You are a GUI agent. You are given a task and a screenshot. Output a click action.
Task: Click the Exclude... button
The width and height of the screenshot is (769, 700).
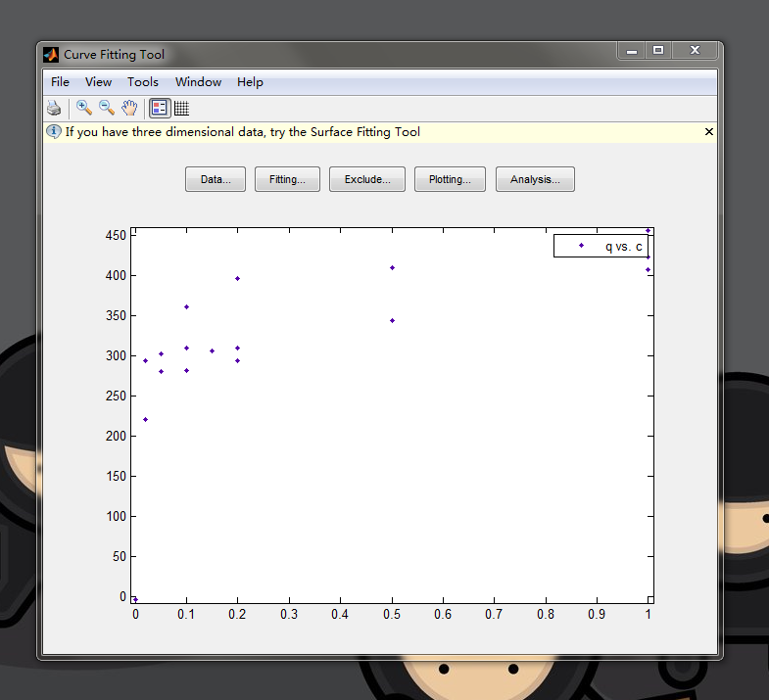coord(366,179)
